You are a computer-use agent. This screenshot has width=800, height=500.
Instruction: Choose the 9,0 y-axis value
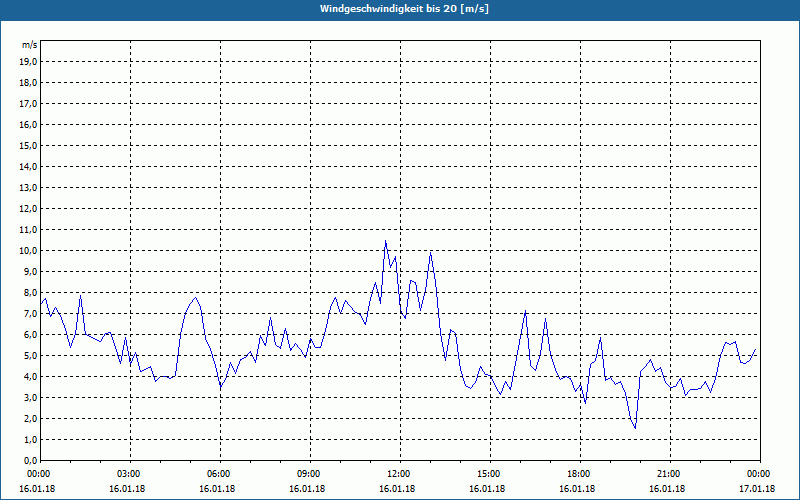[x=31, y=271]
